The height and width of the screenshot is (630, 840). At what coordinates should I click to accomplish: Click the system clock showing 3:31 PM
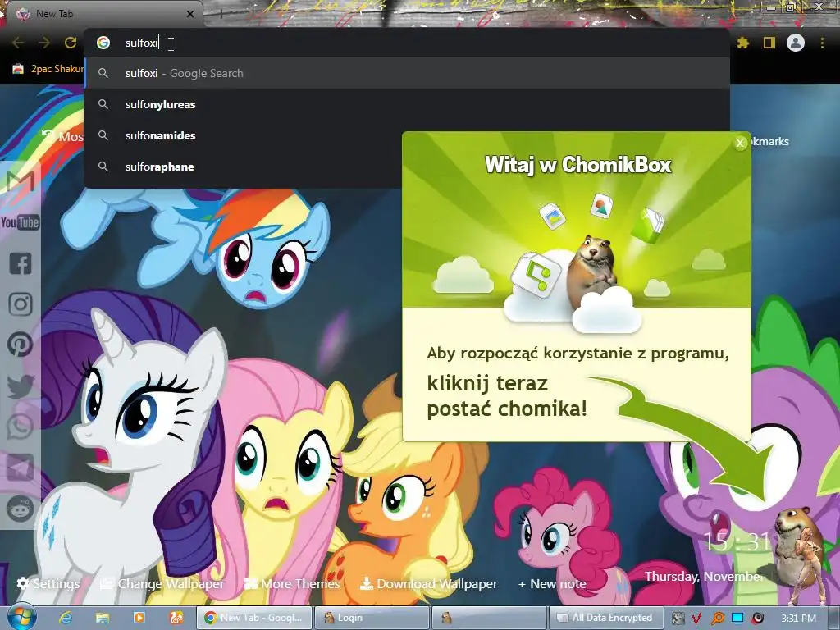pos(798,619)
